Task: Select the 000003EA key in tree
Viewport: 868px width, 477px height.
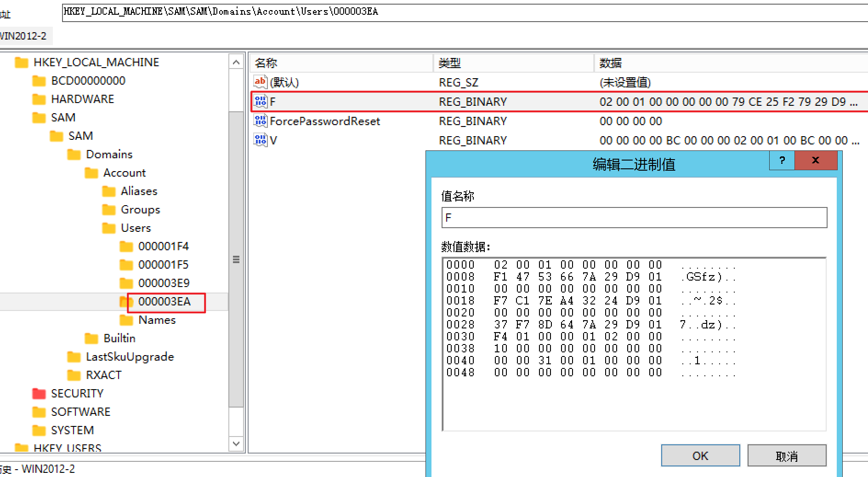Action: (165, 301)
